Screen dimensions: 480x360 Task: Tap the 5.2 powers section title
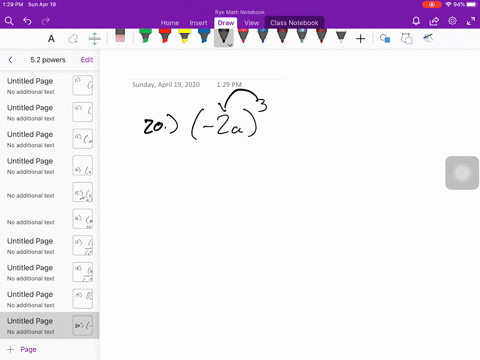(x=48, y=60)
